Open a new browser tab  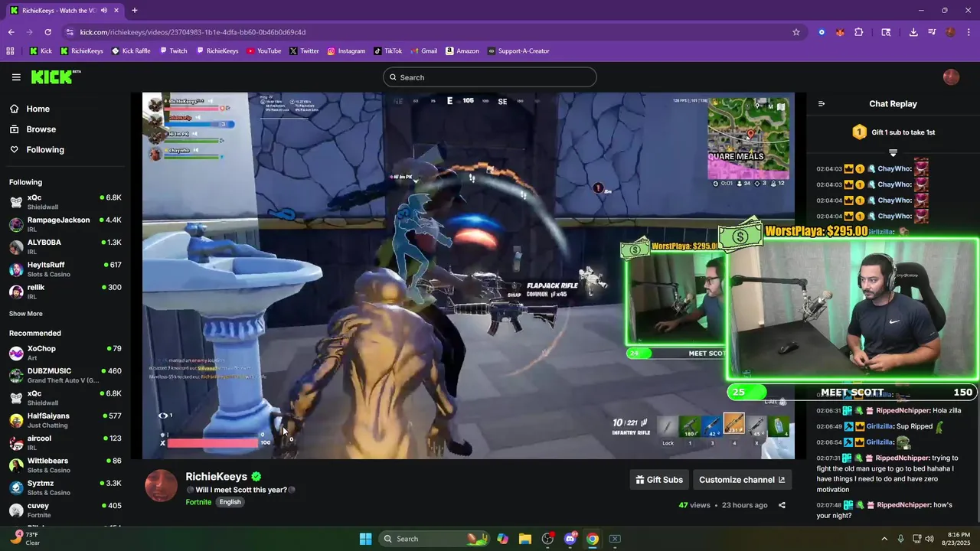click(x=135, y=10)
